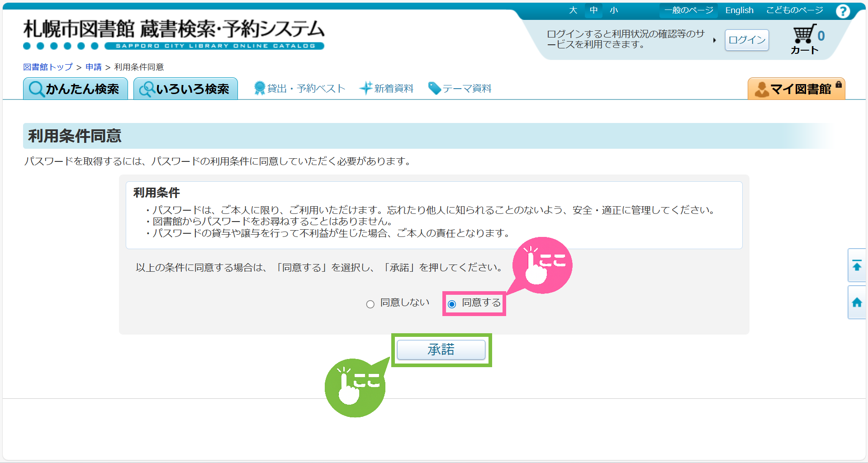
Task: Select the 同意しない radio button
Action: [370, 304]
